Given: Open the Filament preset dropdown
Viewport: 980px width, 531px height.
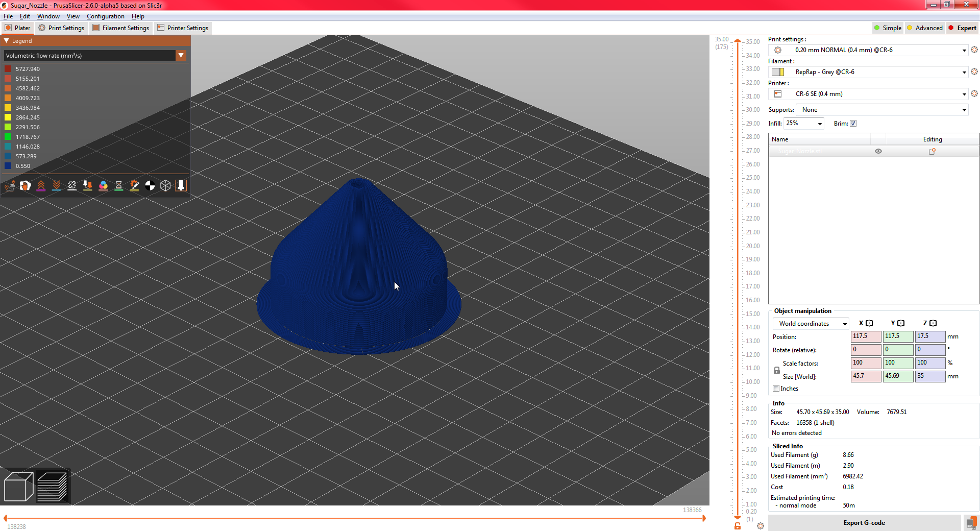Looking at the screenshot, I should point(964,72).
